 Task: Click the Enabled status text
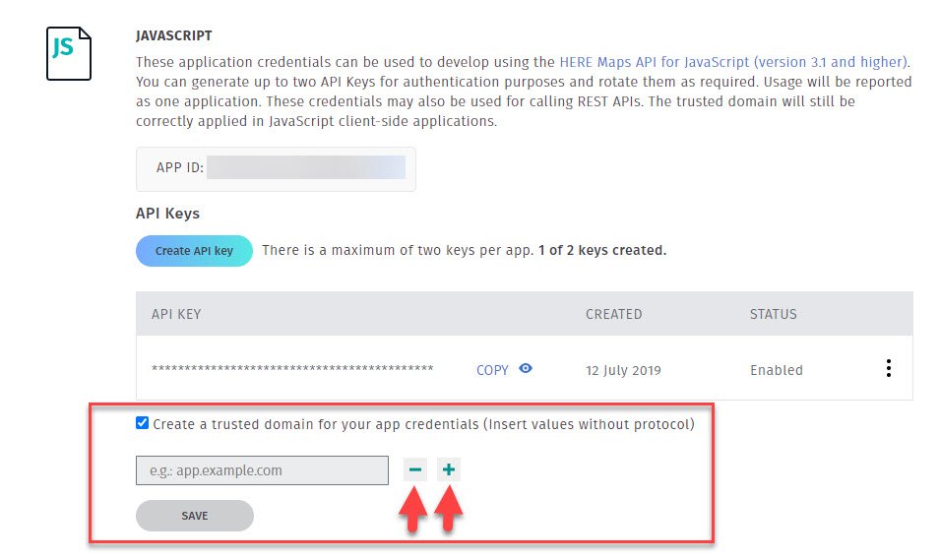click(x=777, y=370)
